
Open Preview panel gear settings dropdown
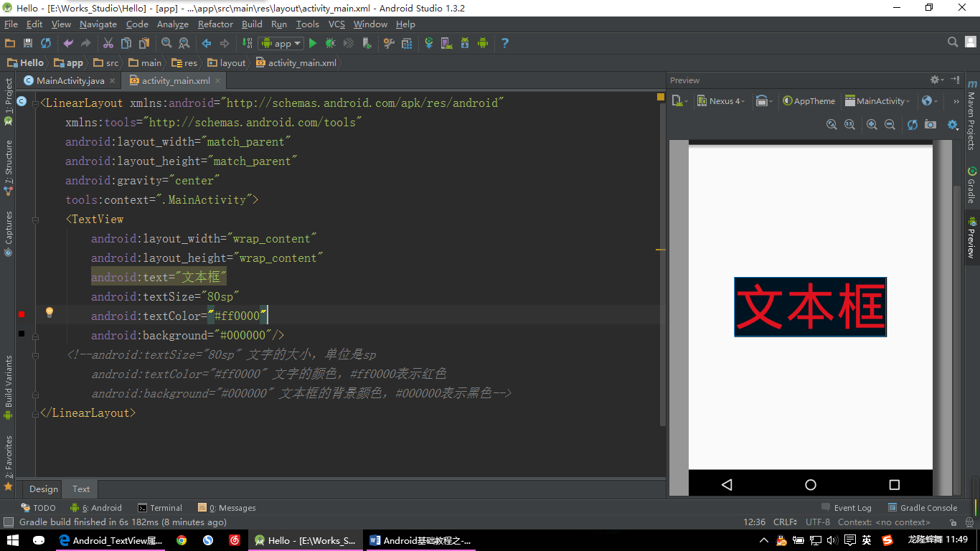pos(937,80)
